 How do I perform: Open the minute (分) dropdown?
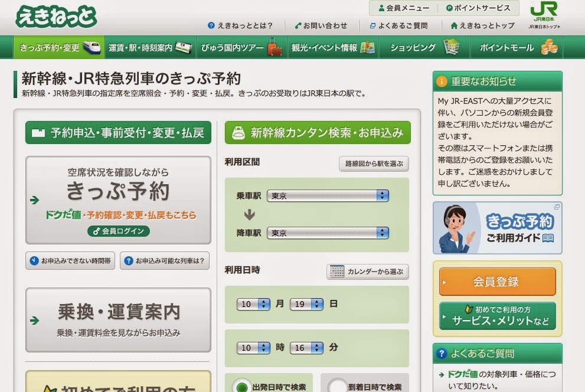click(x=306, y=348)
